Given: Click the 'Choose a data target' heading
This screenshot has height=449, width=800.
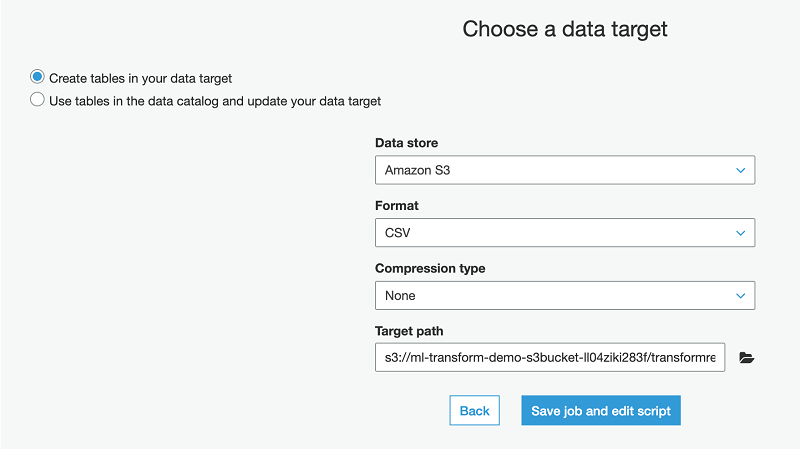Looking at the screenshot, I should tap(564, 29).
